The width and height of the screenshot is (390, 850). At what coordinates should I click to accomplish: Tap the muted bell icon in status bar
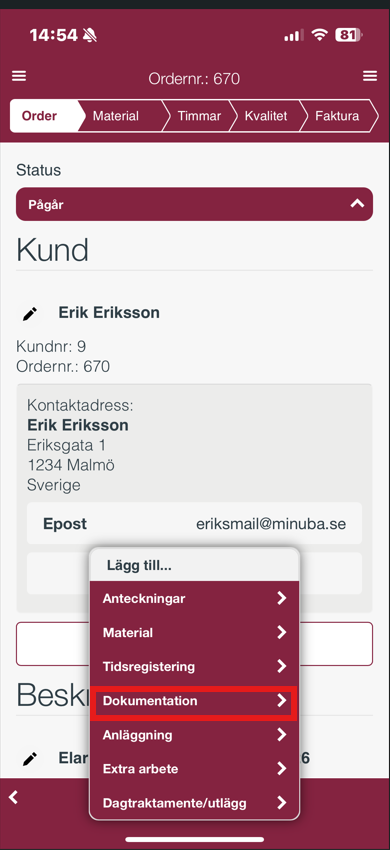[90, 36]
